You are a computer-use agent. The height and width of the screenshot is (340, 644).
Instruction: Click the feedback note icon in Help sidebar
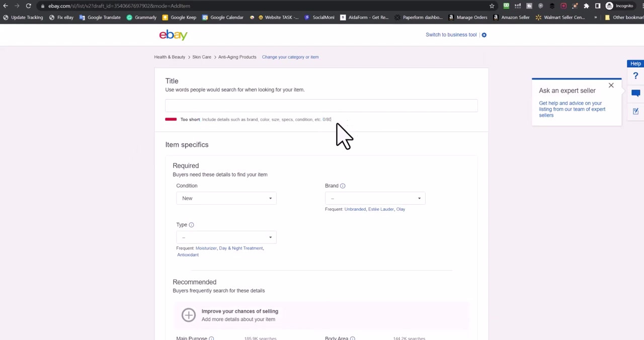pos(635,111)
